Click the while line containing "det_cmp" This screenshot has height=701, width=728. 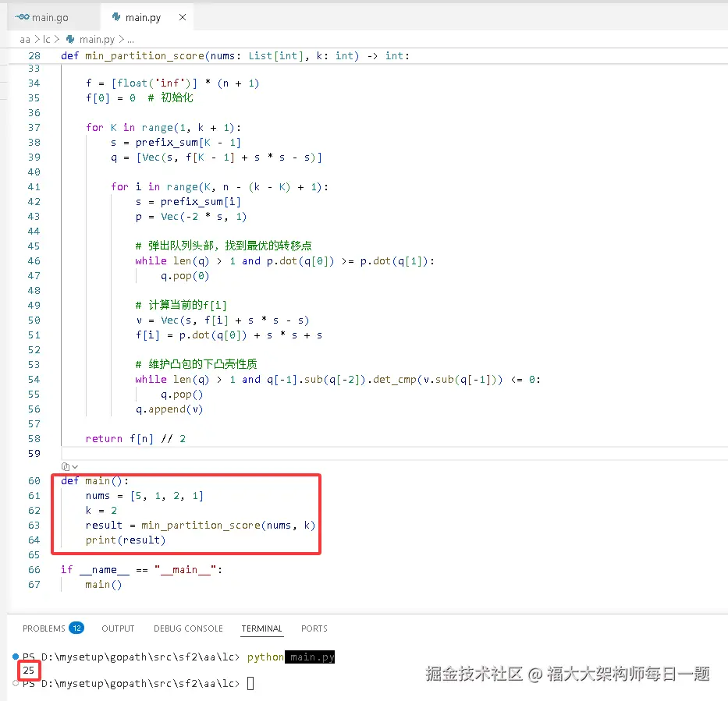pos(338,380)
